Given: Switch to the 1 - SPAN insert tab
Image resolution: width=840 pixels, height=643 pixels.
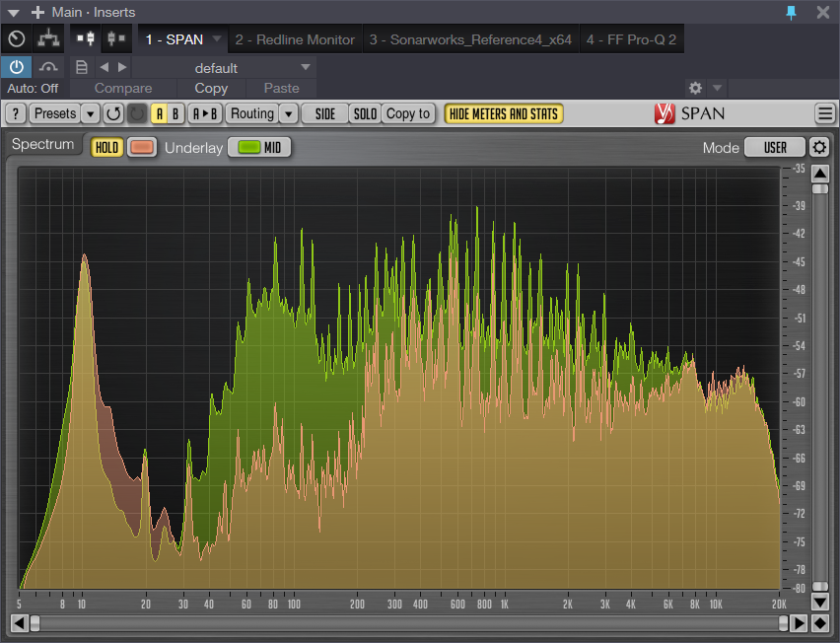Looking at the screenshot, I should 175,39.
